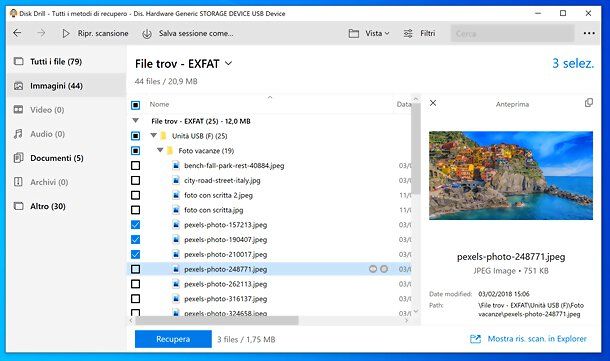Screen dimensions: 610x361
Task: Click foto con scritta.jpg file icon
Action: pyautogui.click(x=176, y=210)
